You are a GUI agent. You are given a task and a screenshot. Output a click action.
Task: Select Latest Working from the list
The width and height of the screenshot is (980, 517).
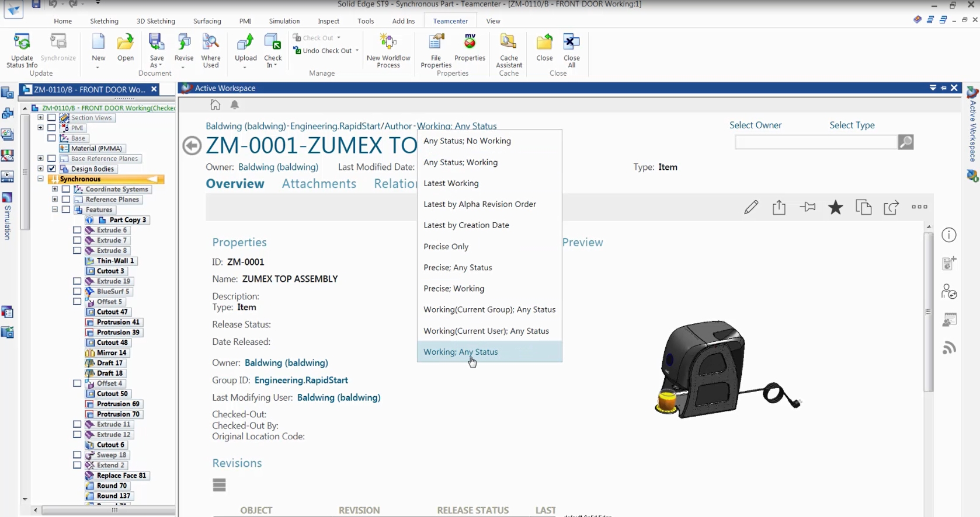click(x=451, y=183)
